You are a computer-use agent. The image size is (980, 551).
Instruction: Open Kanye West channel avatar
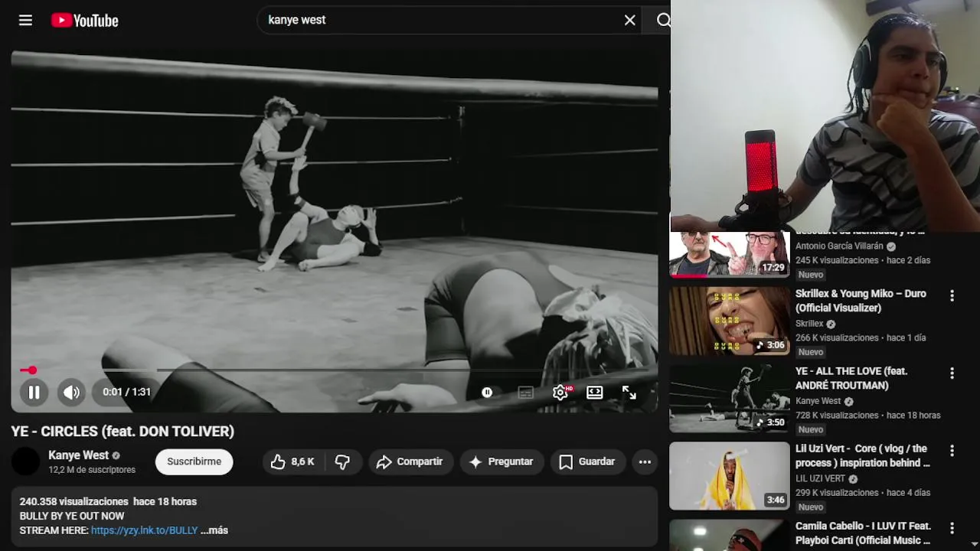click(x=25, y=461)
